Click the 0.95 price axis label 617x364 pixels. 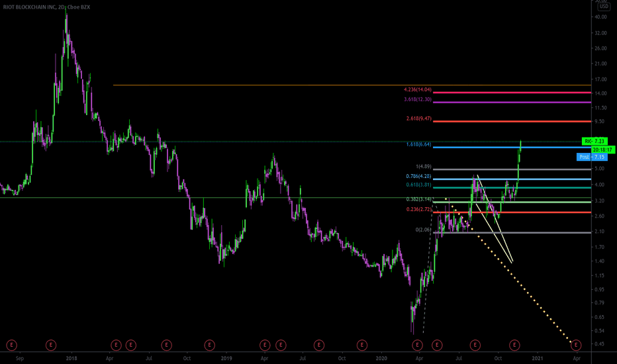pos(599,290)
